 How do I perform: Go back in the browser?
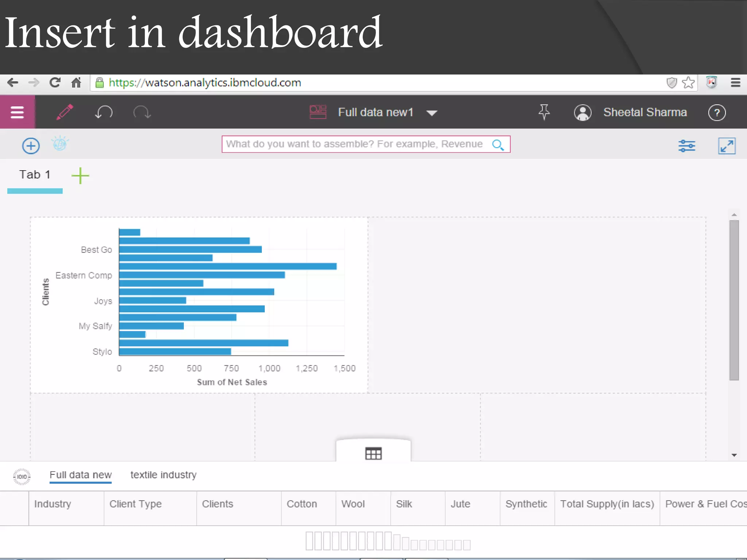point(13,83)
